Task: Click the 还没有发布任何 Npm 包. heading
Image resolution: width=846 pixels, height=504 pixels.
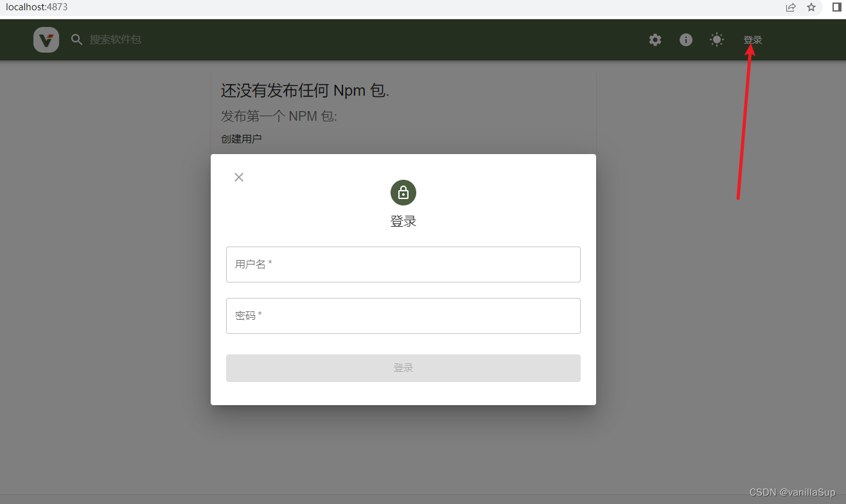Action: [305, 91]
